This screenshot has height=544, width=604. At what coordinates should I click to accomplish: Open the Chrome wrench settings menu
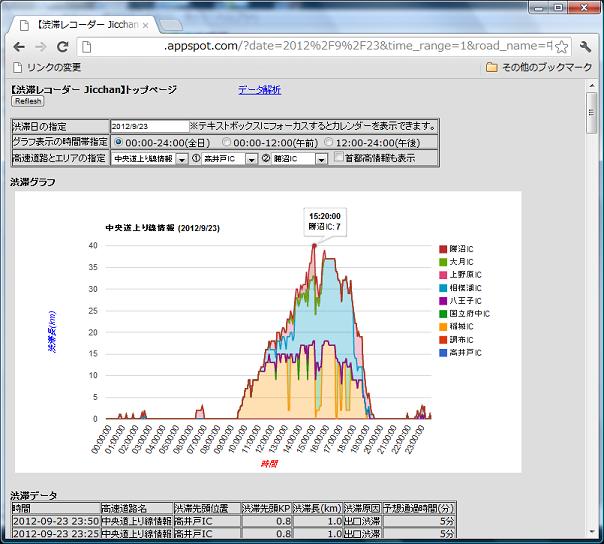click(585, 47)
